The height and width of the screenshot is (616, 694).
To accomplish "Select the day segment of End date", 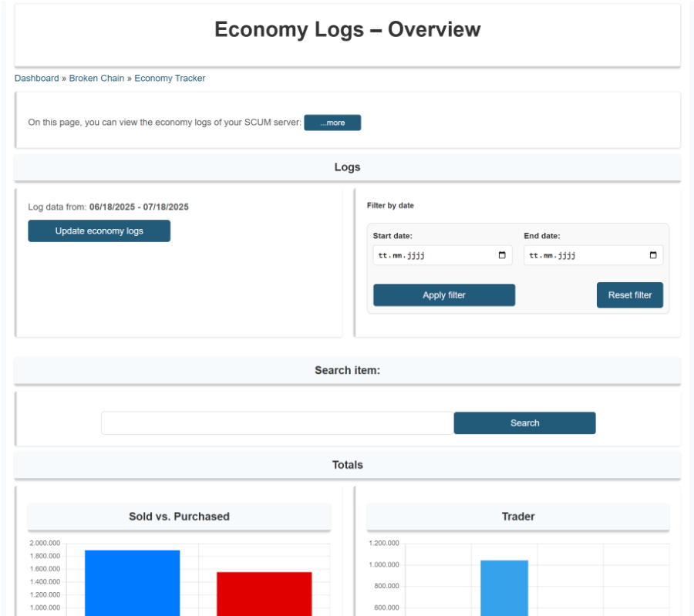I will tap(534, 256).
